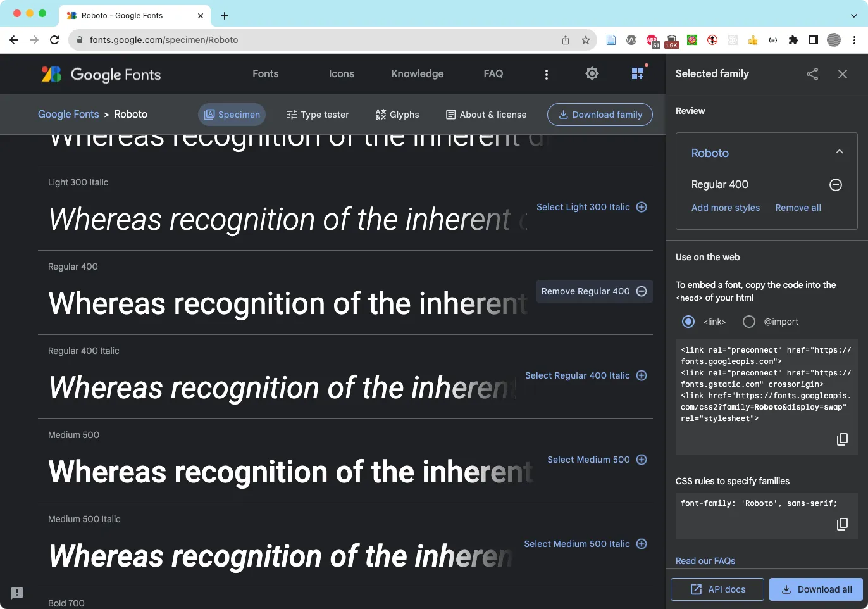Viewport: 868px width, 609px height.
Task: Click the Google Fonts logo
Action: (100, 74)
